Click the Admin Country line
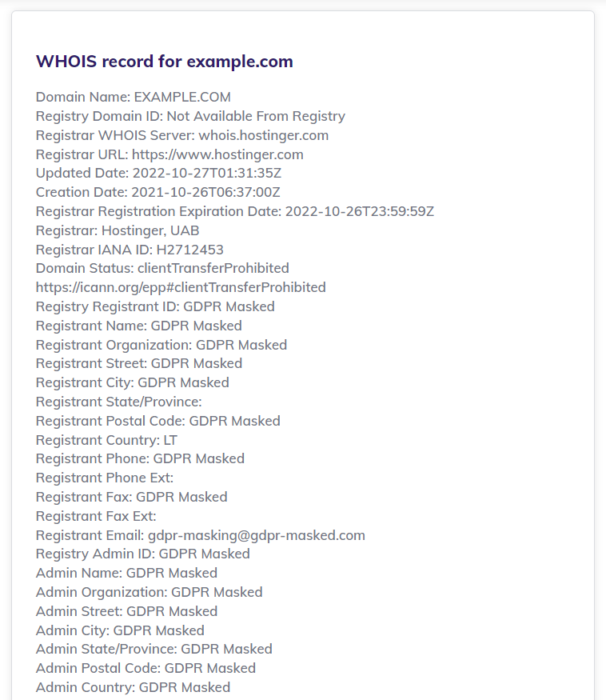The image size is (606, 700). click(133, 687)
